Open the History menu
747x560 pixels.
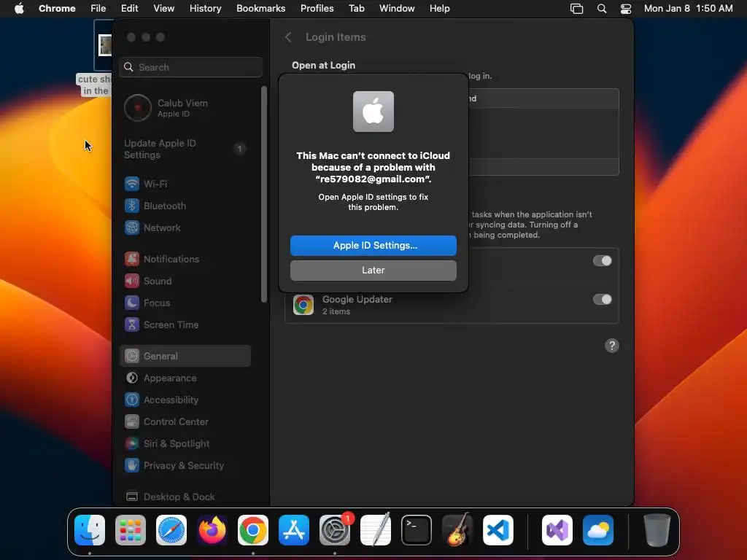click(x=205, y=9)
